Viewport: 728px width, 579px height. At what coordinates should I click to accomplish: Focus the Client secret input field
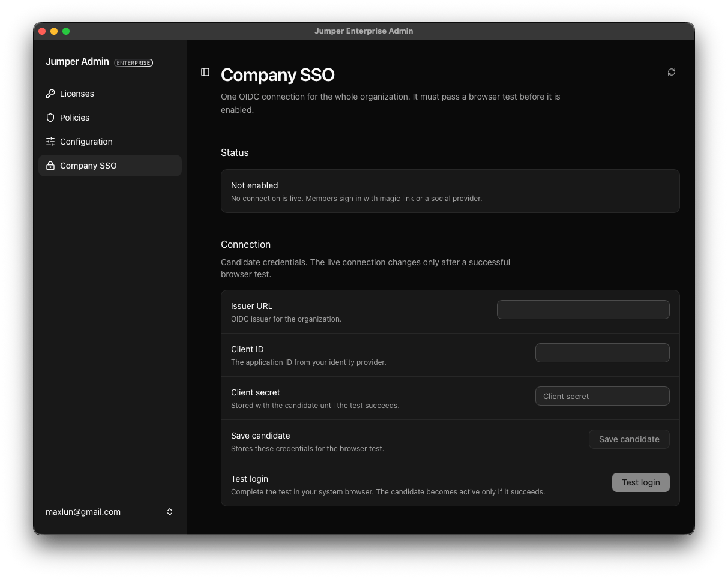(x=602, y=396)
